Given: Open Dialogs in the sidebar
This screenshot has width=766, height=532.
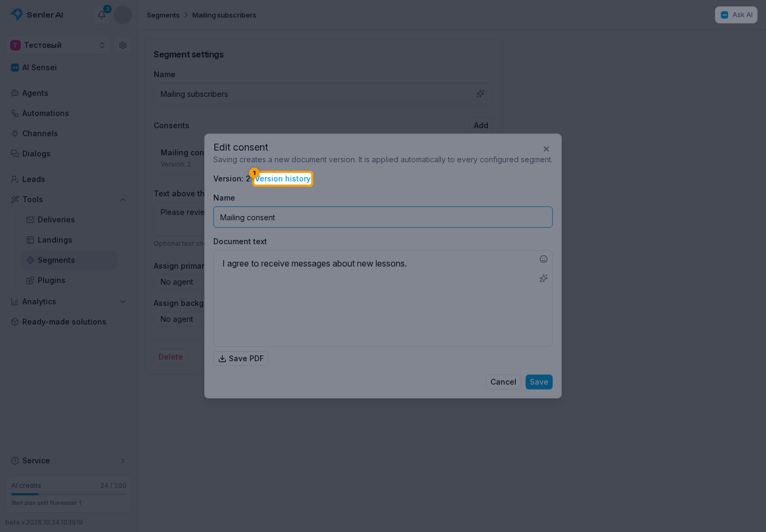Looking at the screenshot, I should coord(69,154).
